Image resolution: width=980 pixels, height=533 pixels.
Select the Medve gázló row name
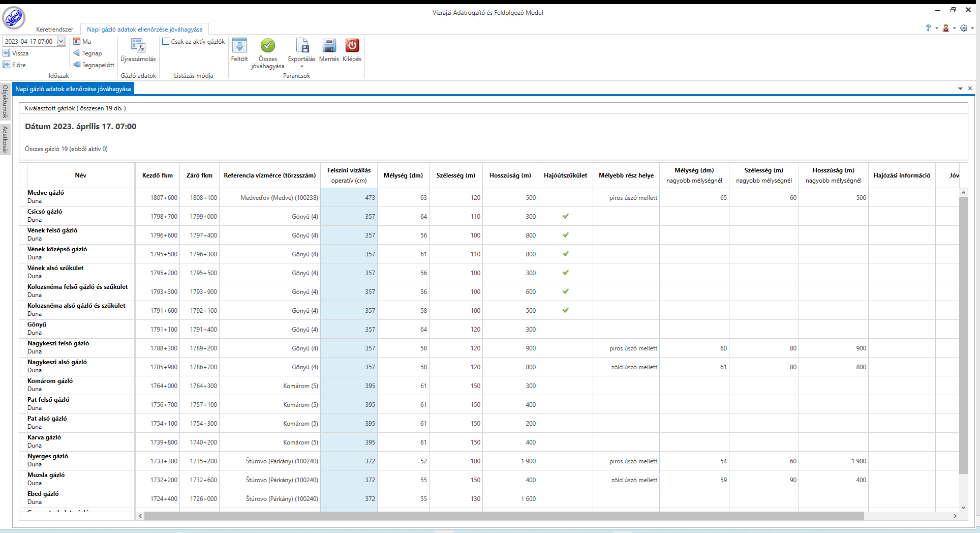pos(46,193)
